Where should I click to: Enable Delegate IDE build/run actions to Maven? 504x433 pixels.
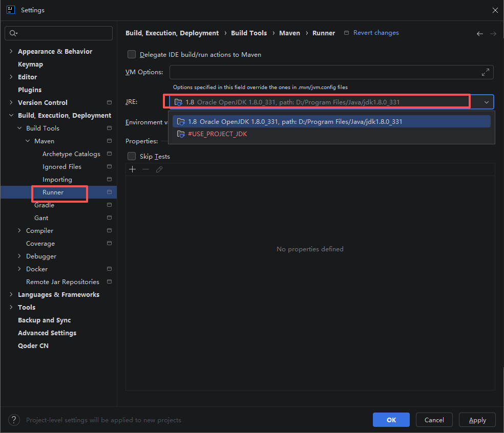pyautogui.click(x=132, y=55)
